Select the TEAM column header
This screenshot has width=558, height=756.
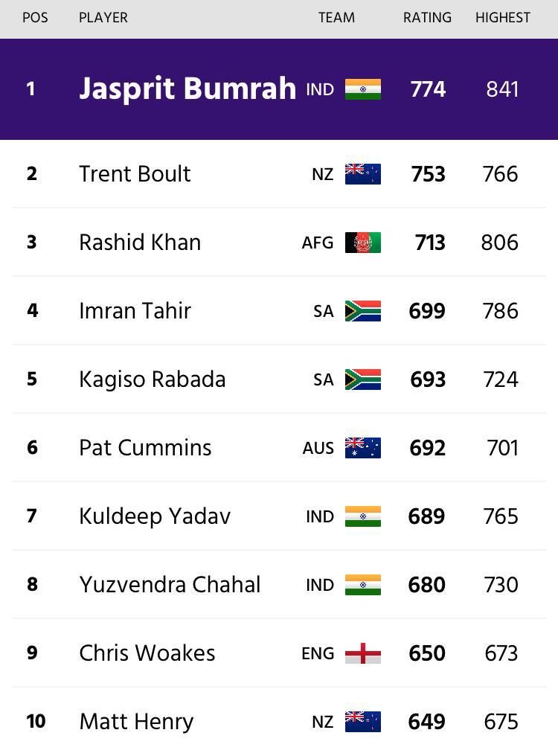336,18
